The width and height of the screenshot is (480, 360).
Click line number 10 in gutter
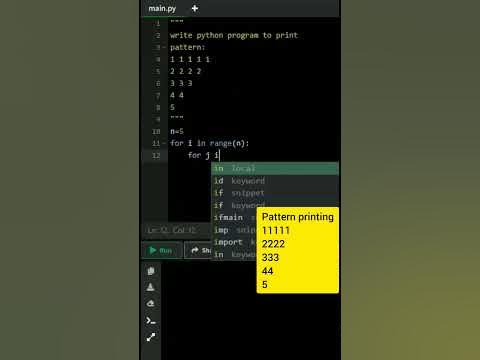(x=156, y=131)
